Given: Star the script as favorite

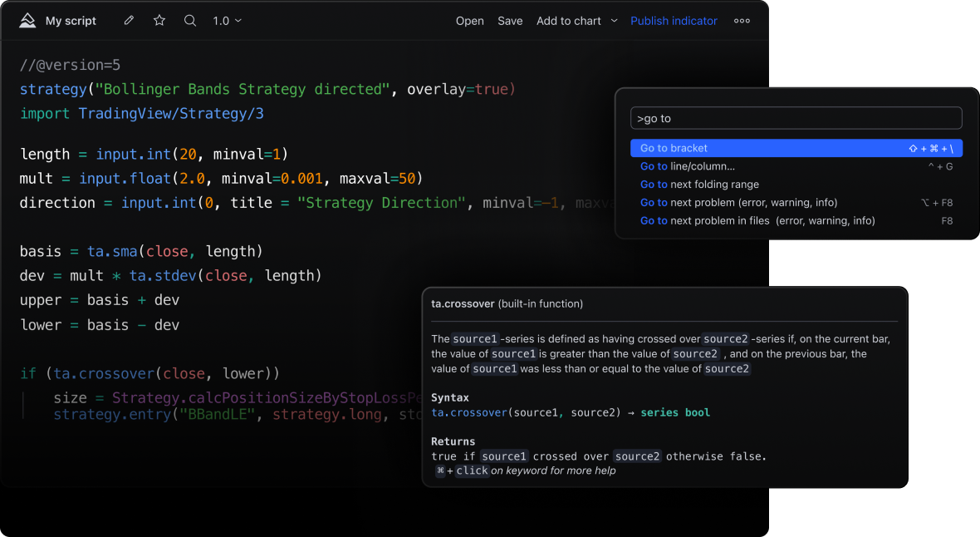Looking at the screenshot, I should coord(159,21).
